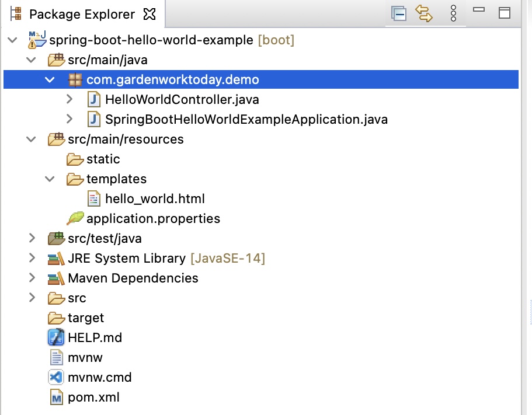Click the HELP.md file icon
Viewport: 532px width, 415px height.
pos(56,337)
